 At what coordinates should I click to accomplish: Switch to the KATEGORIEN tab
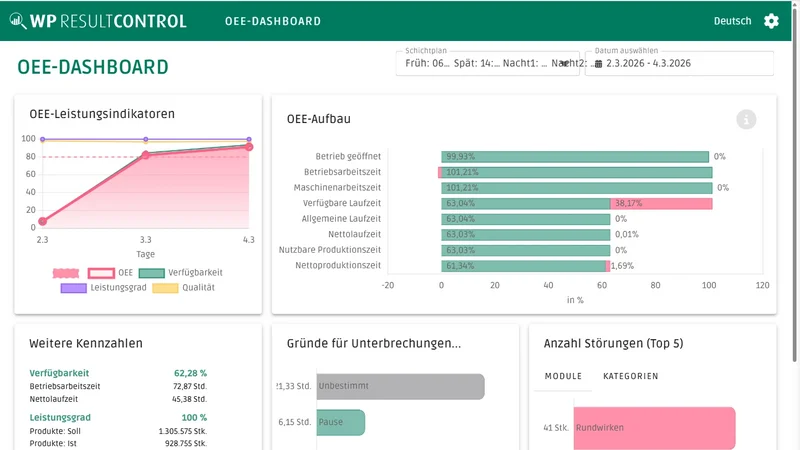tap(631, 376)
